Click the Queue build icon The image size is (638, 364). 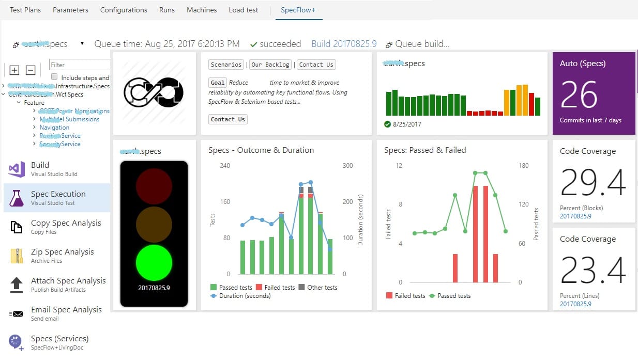389,44
